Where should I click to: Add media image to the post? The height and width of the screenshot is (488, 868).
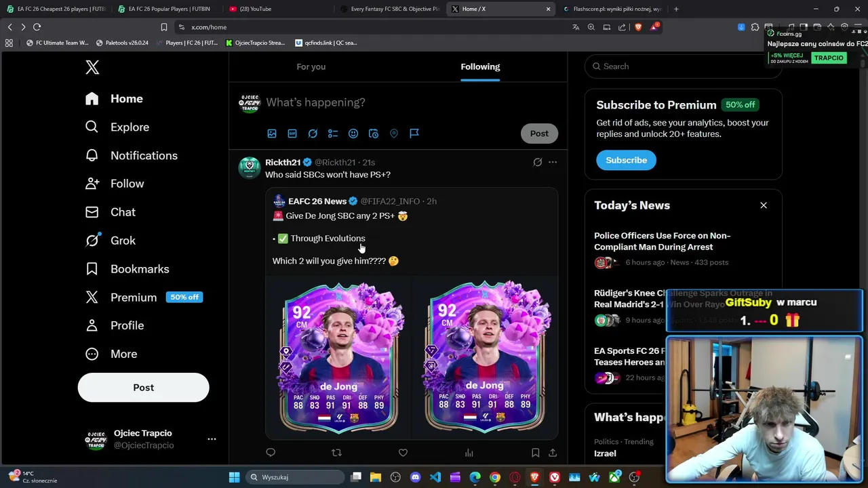(x=272, y=134)
